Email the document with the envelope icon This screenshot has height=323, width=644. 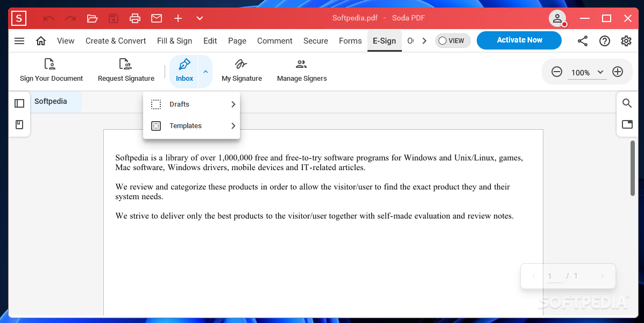click(157, 18)
